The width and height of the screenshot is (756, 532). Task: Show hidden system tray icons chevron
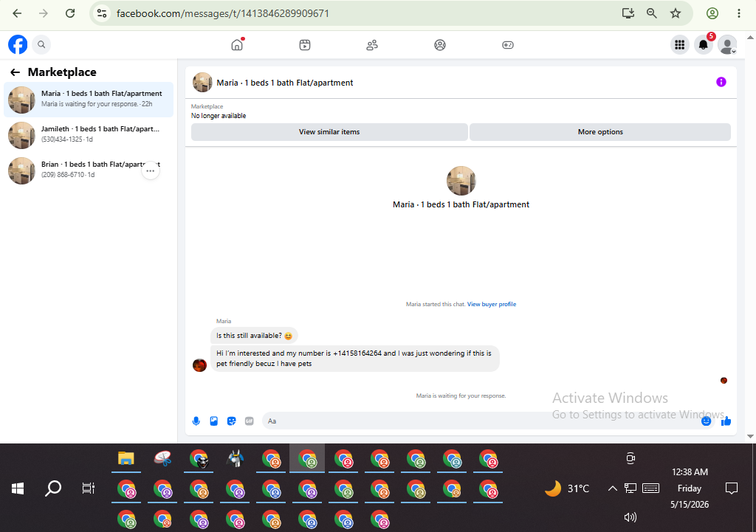pos(612,488)
